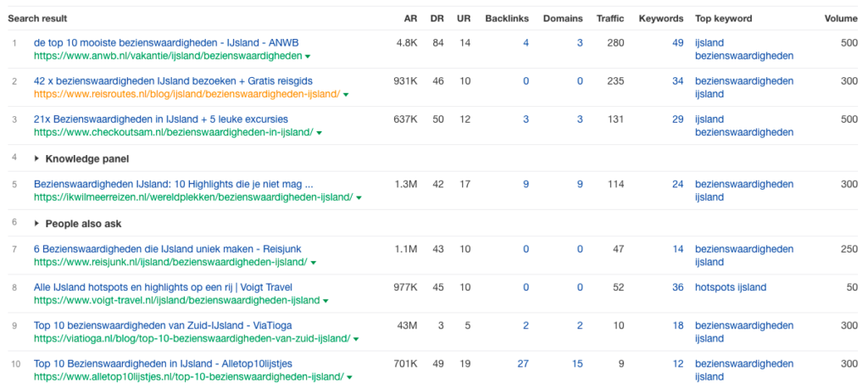
Task: Open dropdown arrow beside alletop10lijstjes.nl URL
Action: pyautogui.click(x=350, y=378)
